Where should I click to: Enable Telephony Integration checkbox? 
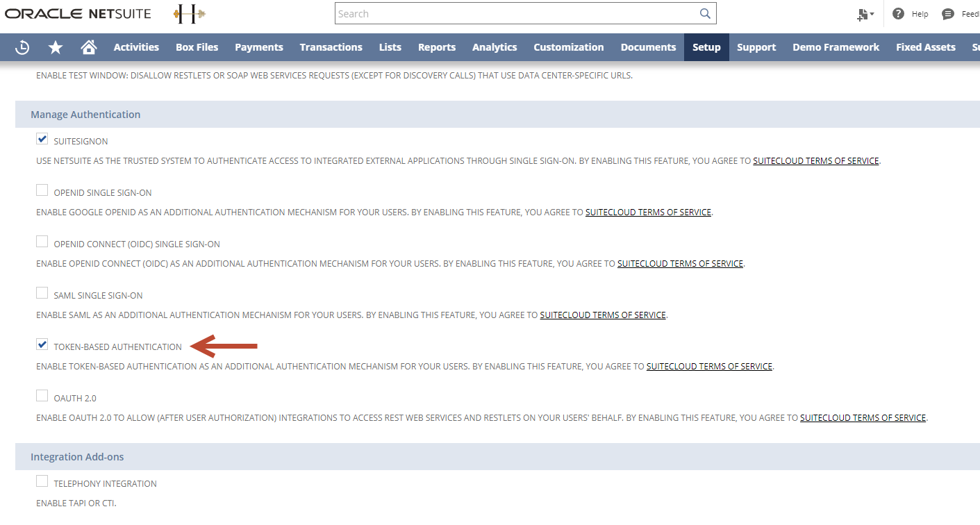42,481
